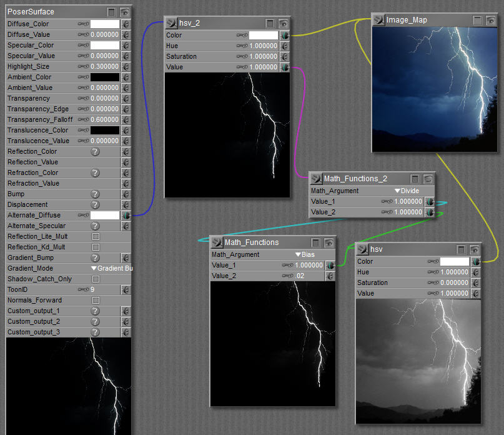Click the question mark icon for Reflection_Color
Image resolution: width=504 pixels, height=435 pixels.
click(x=95, y=151)
